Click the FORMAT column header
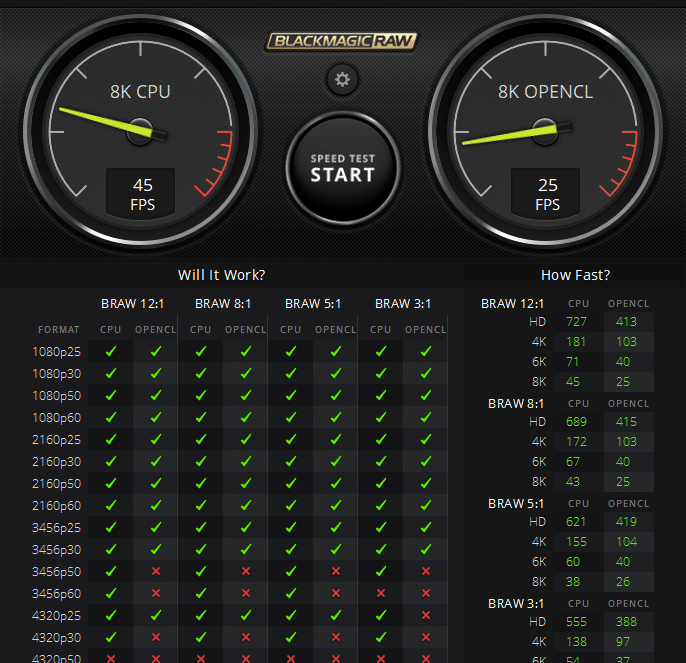686x663 pixels. point(59,330)
